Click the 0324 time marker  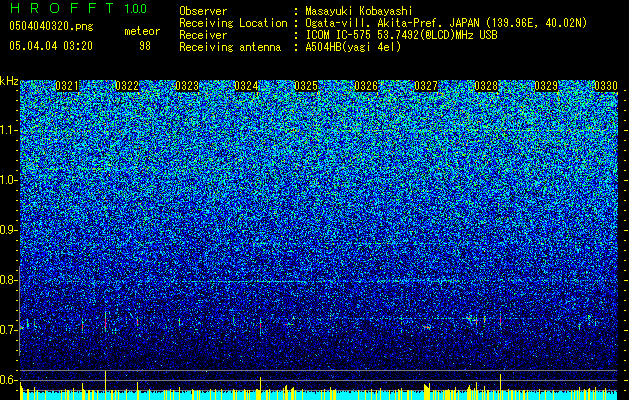[x=246, y=86]
